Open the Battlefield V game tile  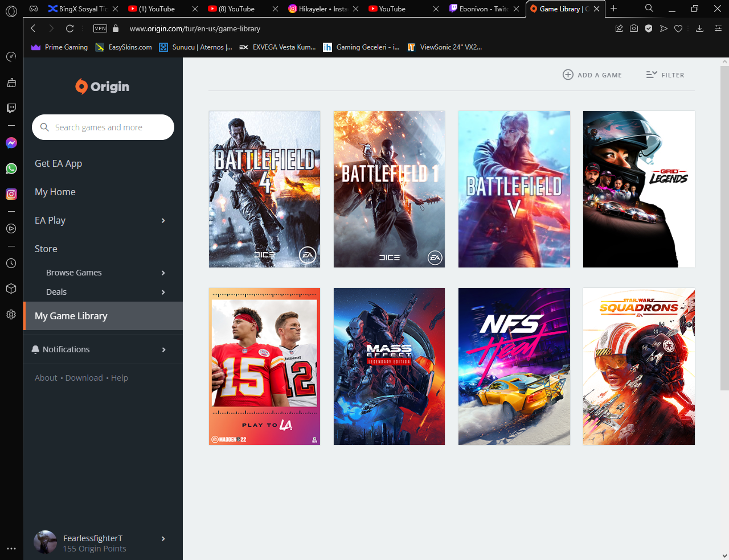click(x=514, y=189)
